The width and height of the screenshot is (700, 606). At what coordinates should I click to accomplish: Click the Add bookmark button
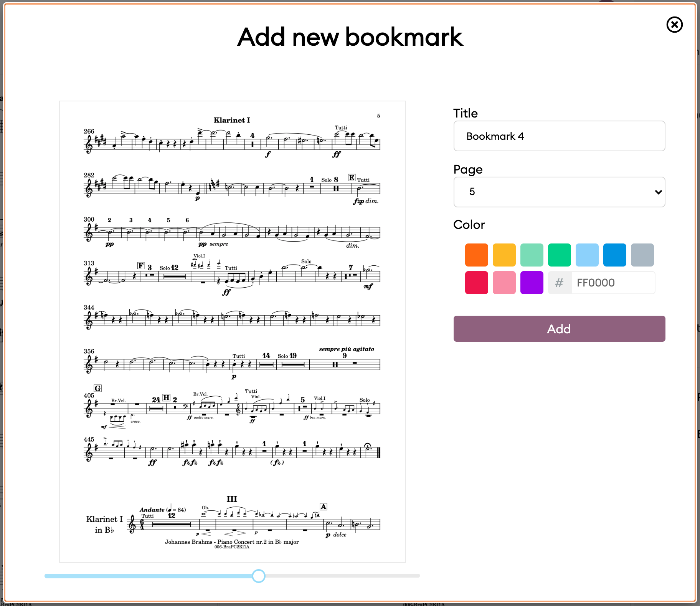pos(559,329)
